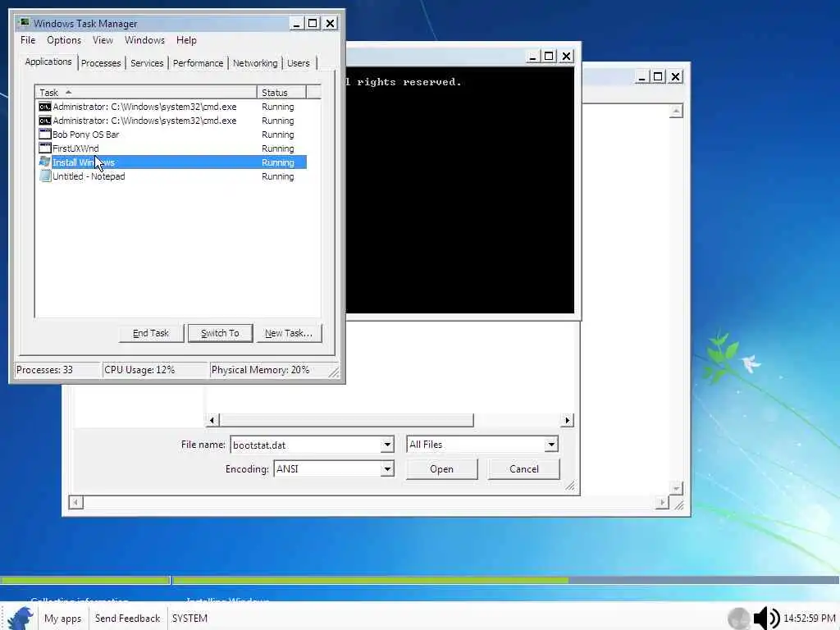Click the Windows setup Collecting information progress segment
Screen dimensions: 840x630
coord(85,580)
